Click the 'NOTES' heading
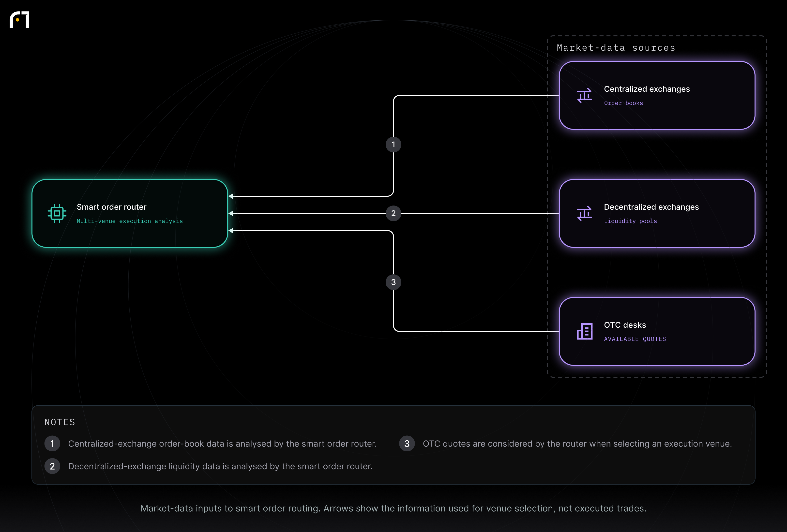The height and width of the screenshot is (532, 787). pyautogui.click(x=60, y=422)
